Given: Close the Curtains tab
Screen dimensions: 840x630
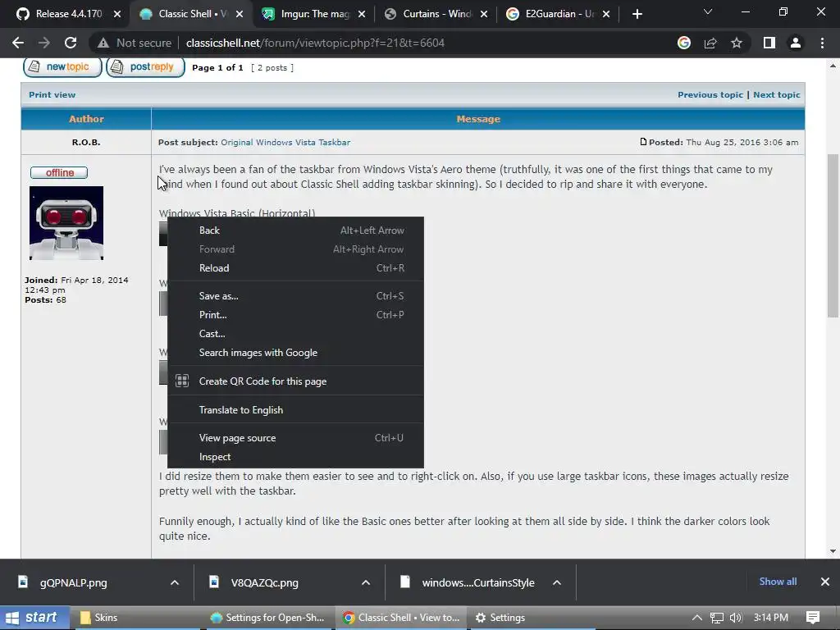Looking at the screenshot, I should point(484,14).
